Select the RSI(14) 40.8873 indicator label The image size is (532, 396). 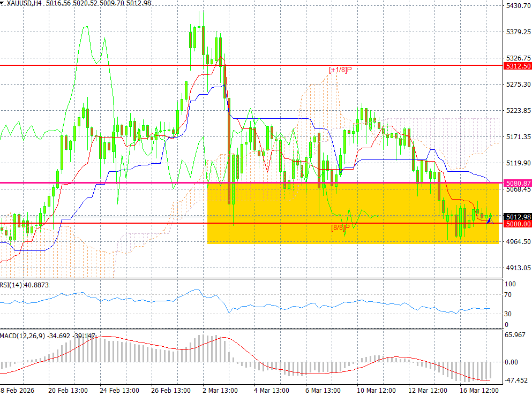click(25, 285)
